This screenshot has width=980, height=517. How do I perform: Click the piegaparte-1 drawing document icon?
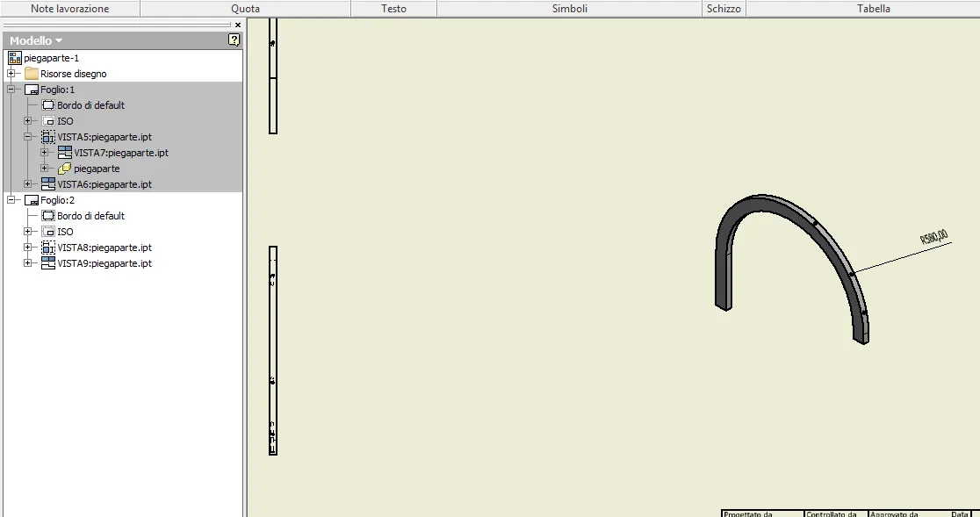click(15, 58)
